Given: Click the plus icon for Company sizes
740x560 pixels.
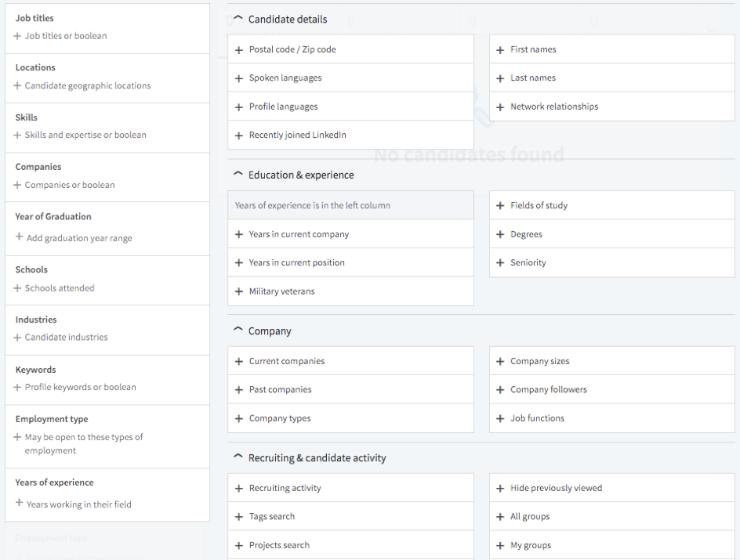Looking at the screenshot, I should coord(500,362).
